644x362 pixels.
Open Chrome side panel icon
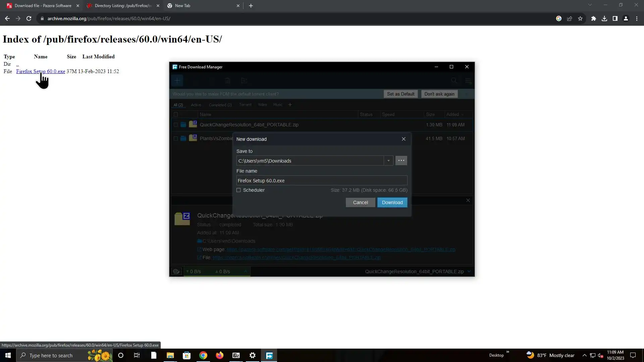click(615, 19)
